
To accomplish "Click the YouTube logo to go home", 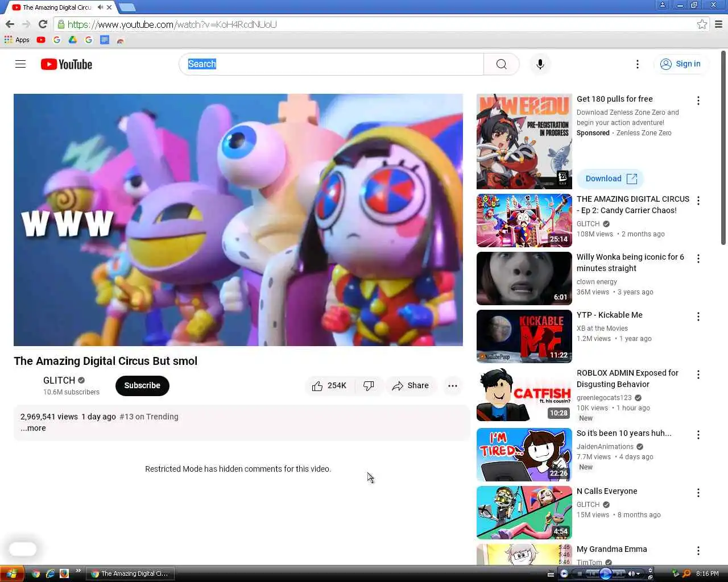I will (67, 64).
